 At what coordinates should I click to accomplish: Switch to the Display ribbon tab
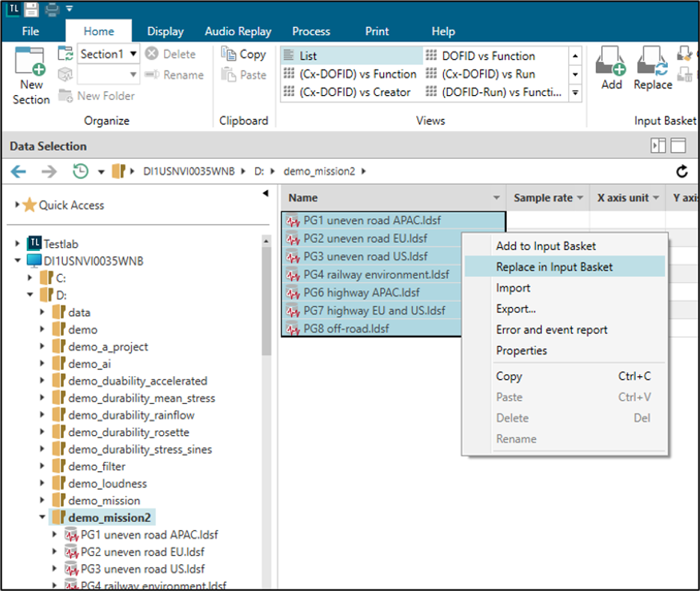165,31
